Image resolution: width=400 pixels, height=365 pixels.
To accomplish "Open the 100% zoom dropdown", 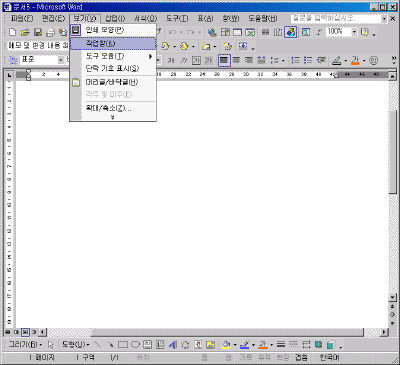I will pyautogui.click(x=354, y=32).
